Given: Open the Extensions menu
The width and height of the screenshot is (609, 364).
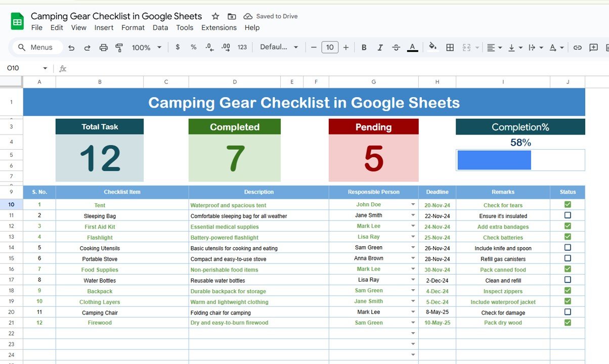Looking at the screenshot, I should pyautogui.click(x=219, y=28).
